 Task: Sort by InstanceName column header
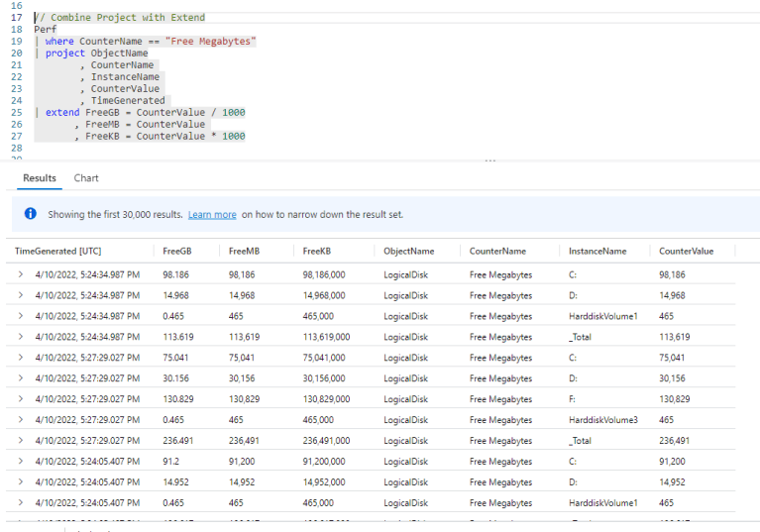(597, 251)
